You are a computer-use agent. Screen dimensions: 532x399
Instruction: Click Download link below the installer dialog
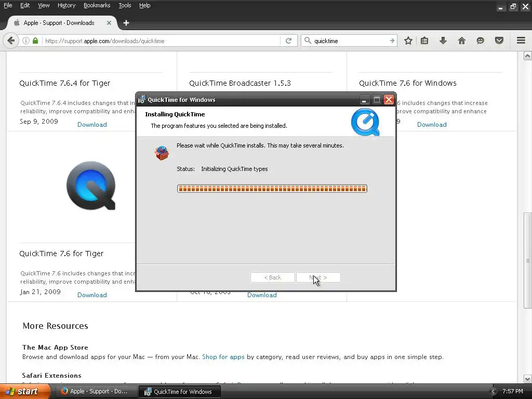click(x=262, y=295)
